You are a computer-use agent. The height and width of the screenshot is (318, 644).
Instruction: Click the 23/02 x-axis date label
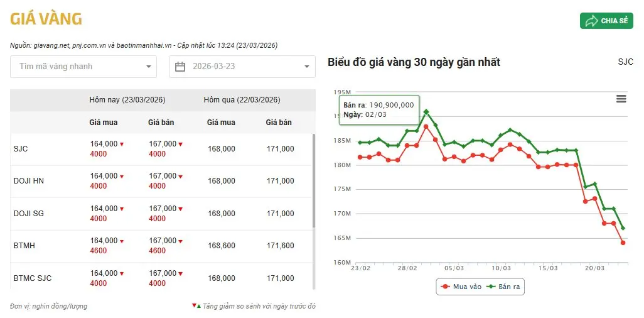361,268
